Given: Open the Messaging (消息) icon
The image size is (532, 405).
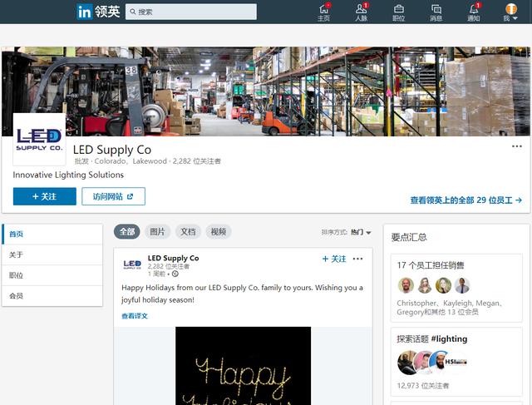Looking at the screenshot, I should coord(436,12).
